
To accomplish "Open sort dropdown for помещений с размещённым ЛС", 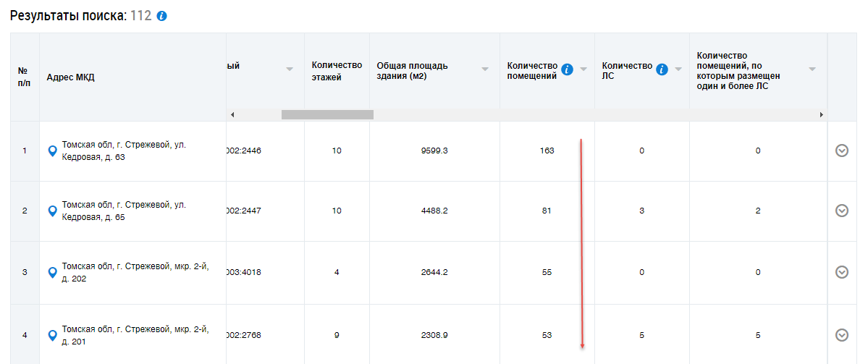I will (x=812, y=69).
